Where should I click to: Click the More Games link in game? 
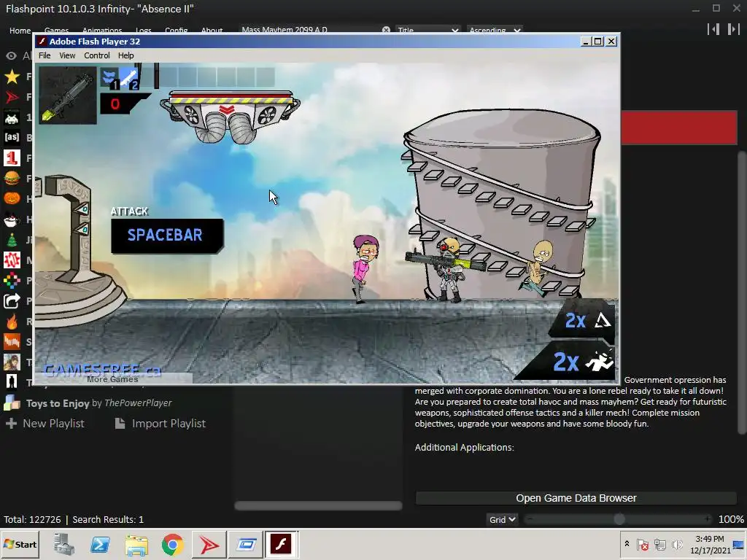[112, 379]
